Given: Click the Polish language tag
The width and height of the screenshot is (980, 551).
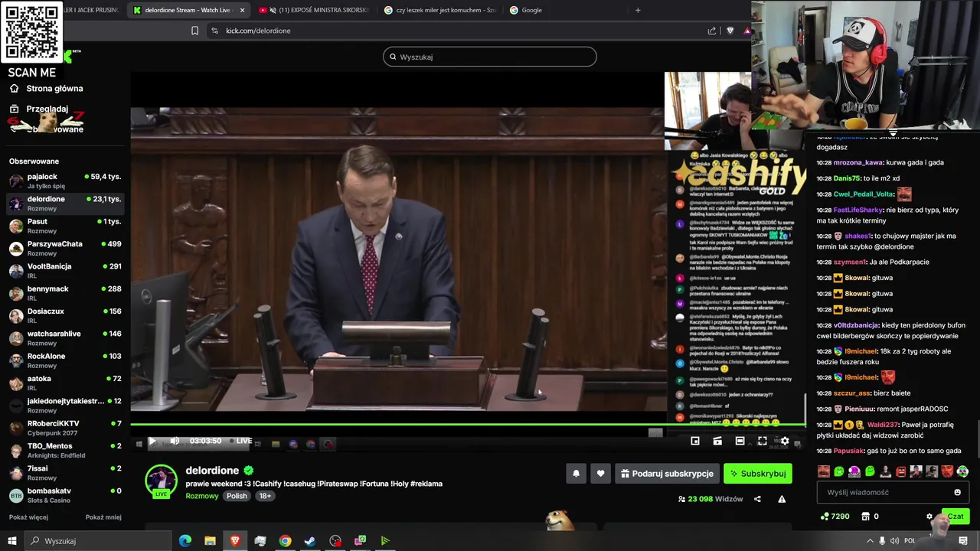Looking at the screenshot, I should pos(237,496).
